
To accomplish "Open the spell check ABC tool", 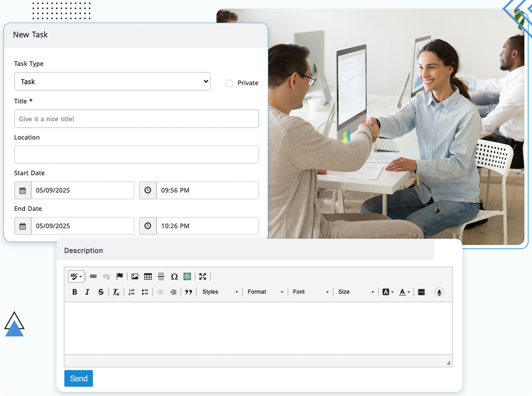I will (76, 276).
